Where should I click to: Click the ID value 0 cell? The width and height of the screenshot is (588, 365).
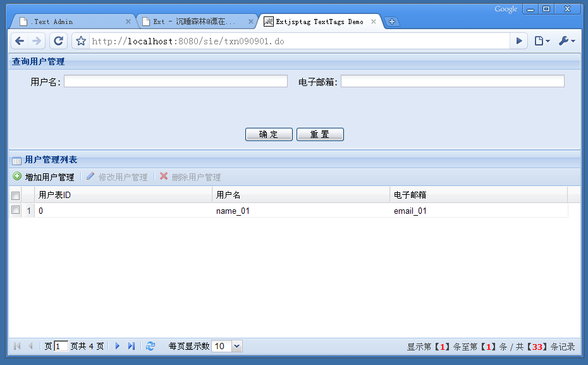pos(123,211)
